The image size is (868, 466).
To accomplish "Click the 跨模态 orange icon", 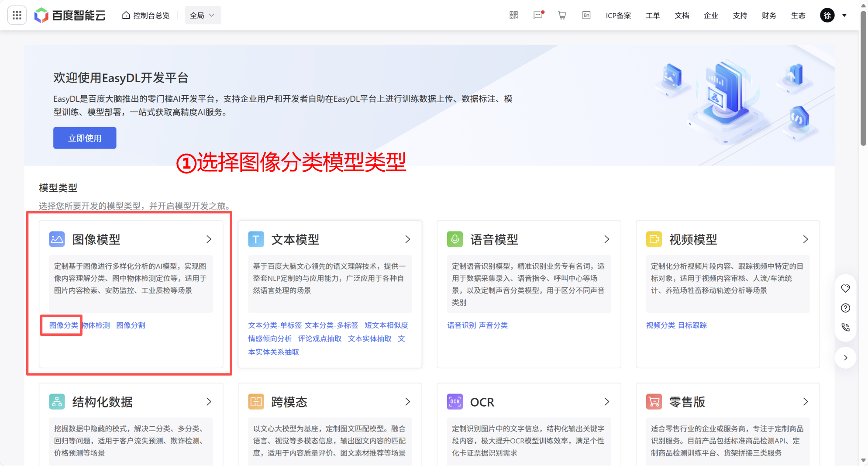I will [256, 402].
